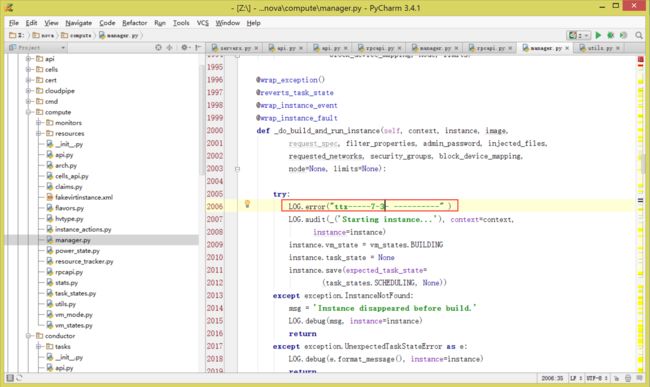The width and height of the screenshot is (650, 387).
Task: Expand the cmd folder
Action: (x=28, y=102)
